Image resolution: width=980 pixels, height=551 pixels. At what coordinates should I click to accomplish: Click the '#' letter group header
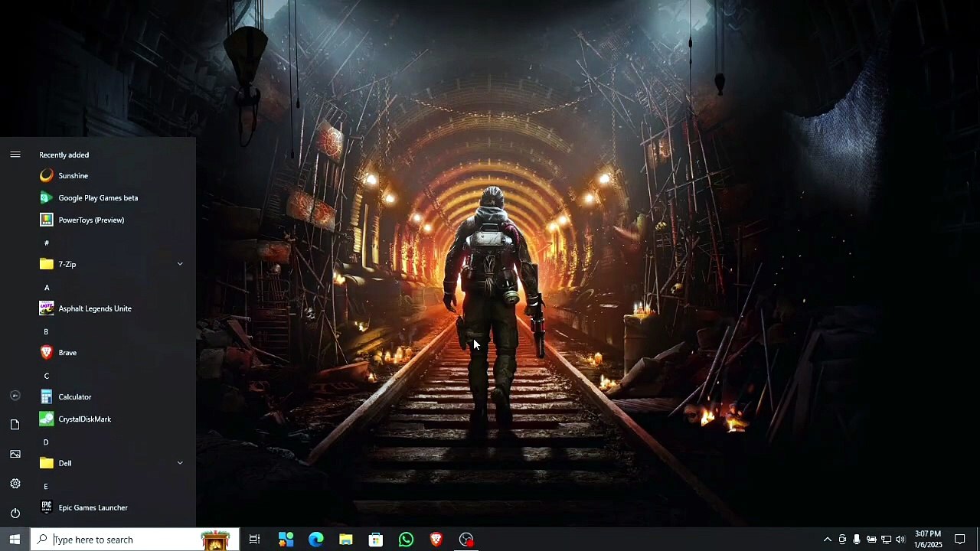pos(47,243)
